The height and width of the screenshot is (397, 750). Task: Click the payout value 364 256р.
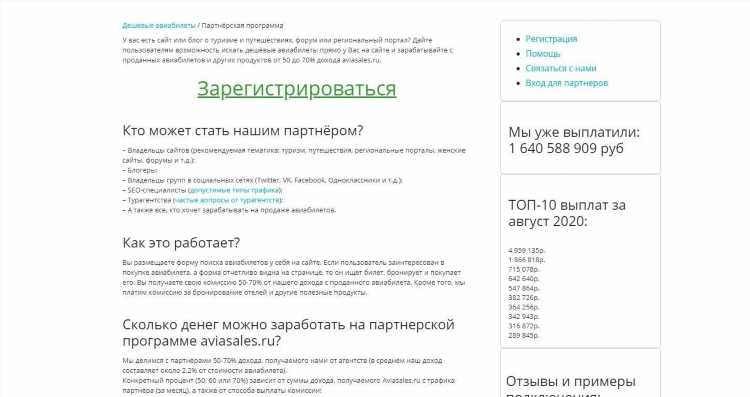pyautogui.click(x=524, y=307)
